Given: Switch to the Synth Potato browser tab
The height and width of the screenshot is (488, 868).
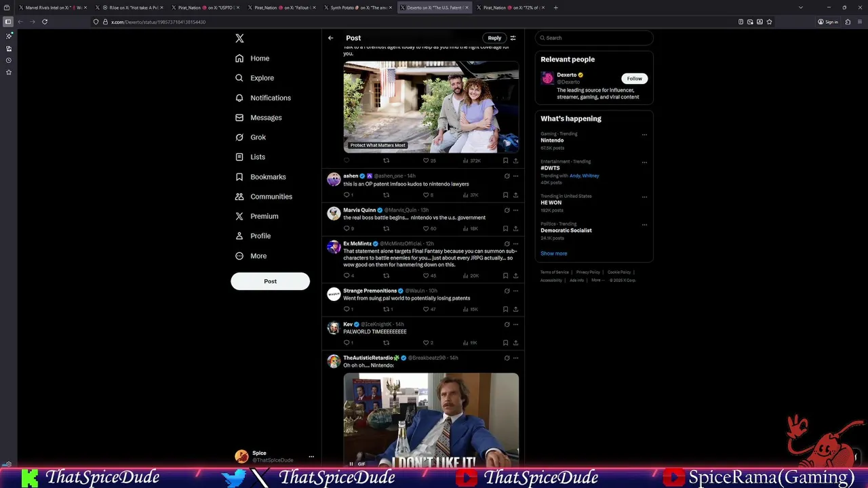Looking at the screenshot, I should click(x=355, y=7).
